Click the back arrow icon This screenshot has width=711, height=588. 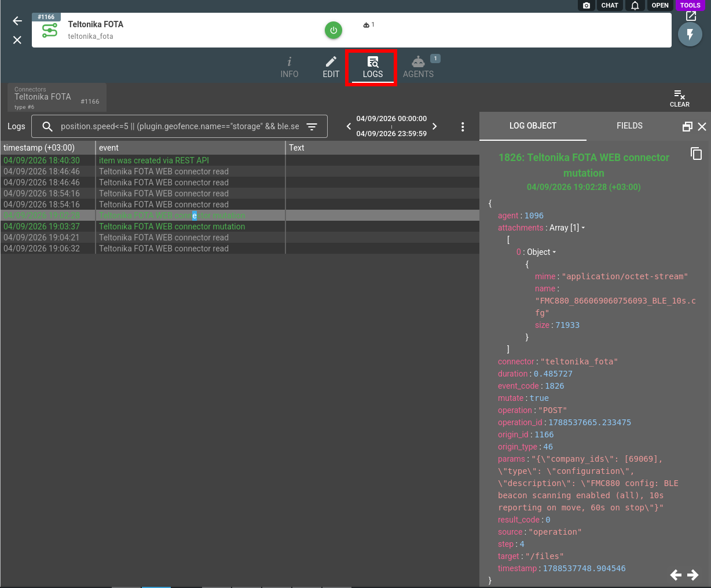tap(17, 21)
